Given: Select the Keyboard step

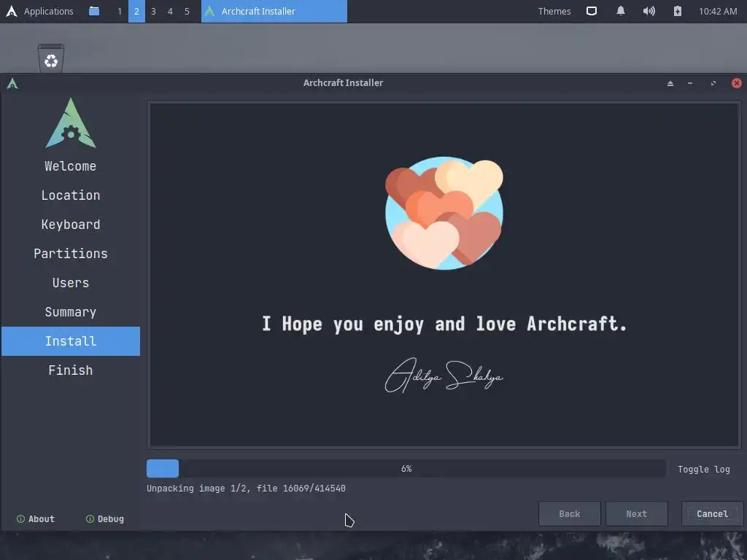Looking at the screenshot, I should (71, 225).
